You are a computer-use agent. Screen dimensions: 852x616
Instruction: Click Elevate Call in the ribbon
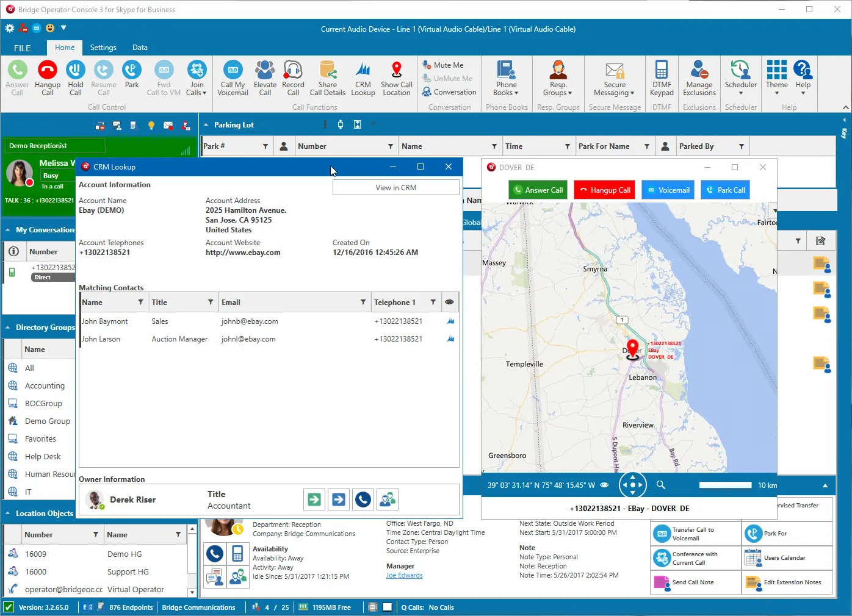265,71
